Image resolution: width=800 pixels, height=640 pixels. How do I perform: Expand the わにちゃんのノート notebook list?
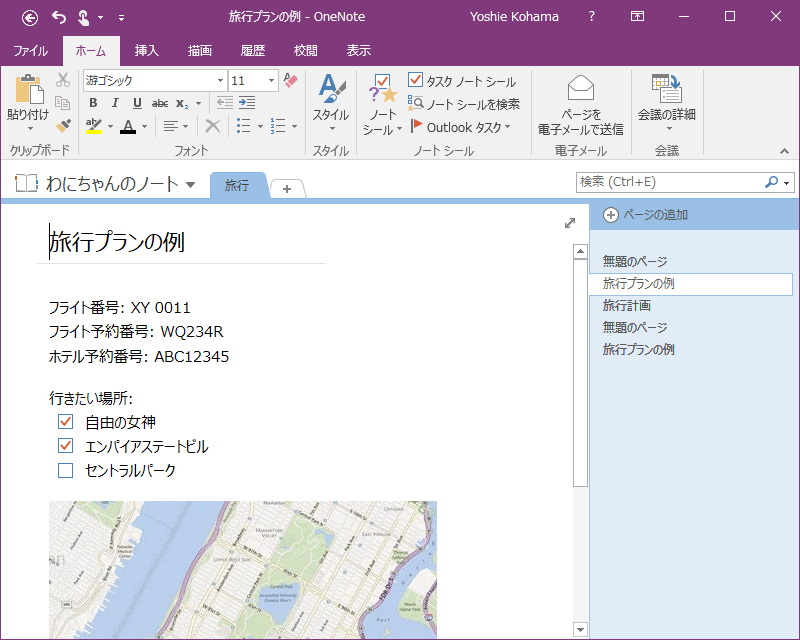click(x=190, y=184)
